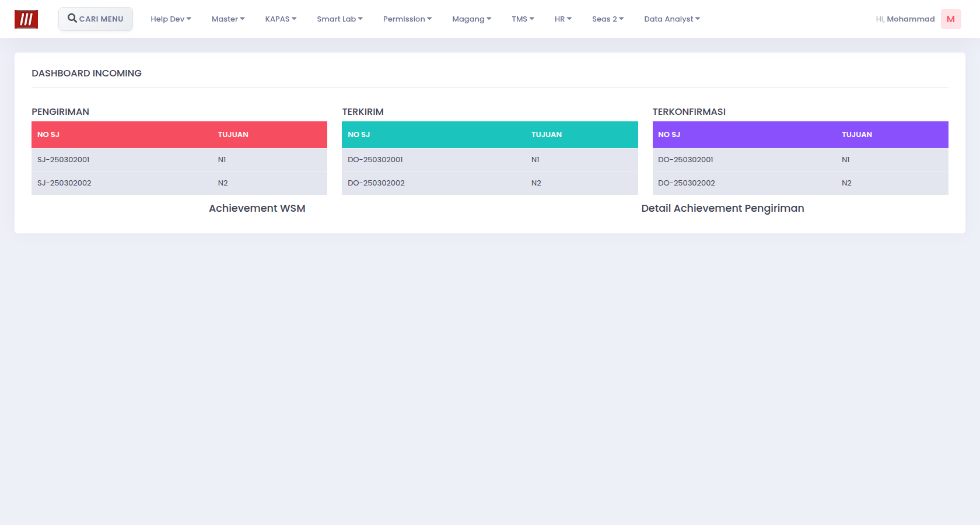Click N1 in the TERKIRIM table
980x525 pixels.
(535, 160)
